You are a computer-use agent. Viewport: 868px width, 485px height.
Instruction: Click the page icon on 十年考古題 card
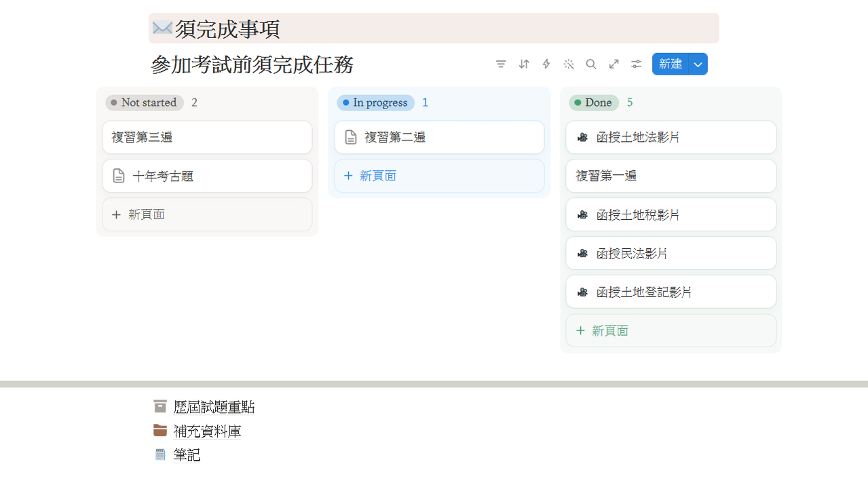tap(119, 176)
